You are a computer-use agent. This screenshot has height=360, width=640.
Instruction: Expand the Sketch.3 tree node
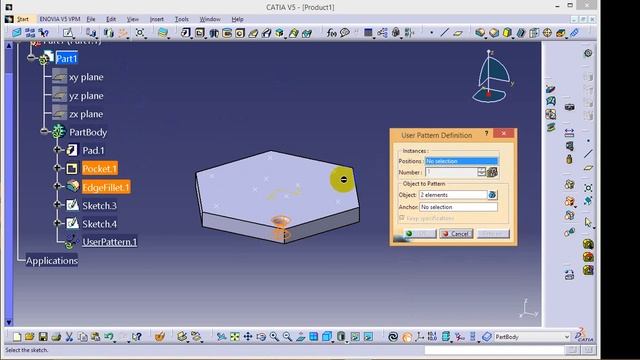(x=58, y=204)
